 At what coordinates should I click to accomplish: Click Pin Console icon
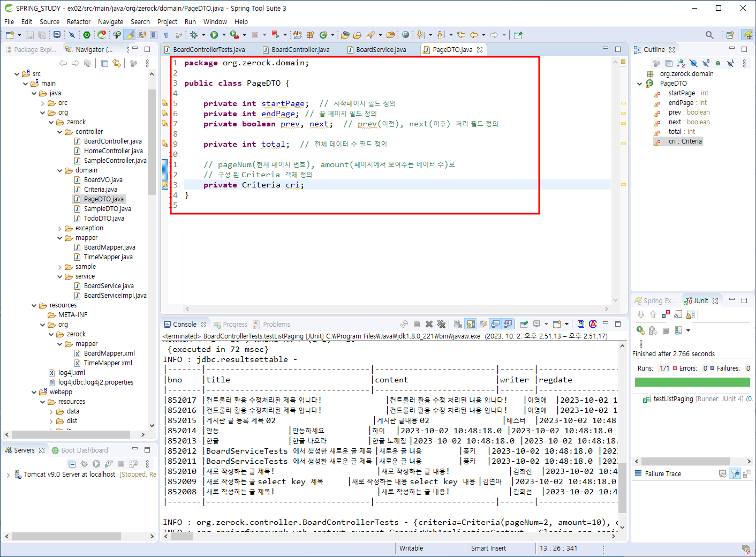[524, 324]
